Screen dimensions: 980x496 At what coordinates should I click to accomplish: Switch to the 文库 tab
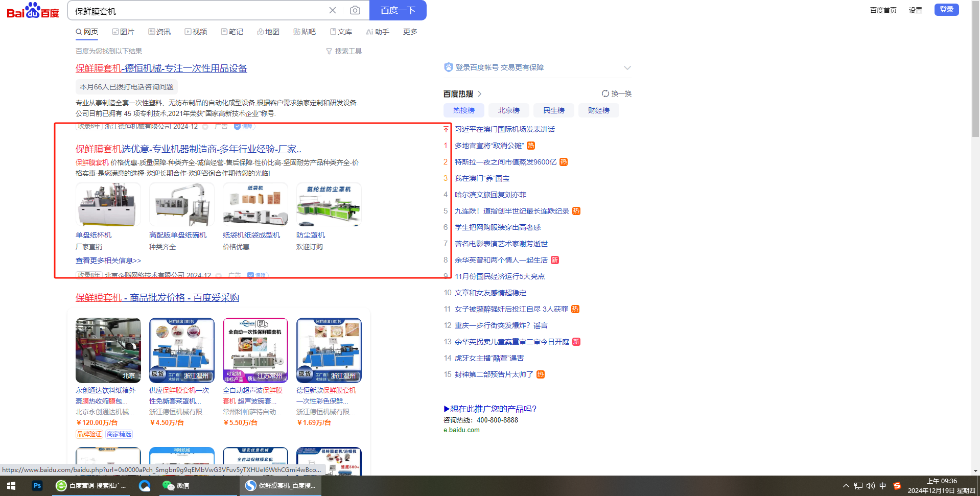341,32
